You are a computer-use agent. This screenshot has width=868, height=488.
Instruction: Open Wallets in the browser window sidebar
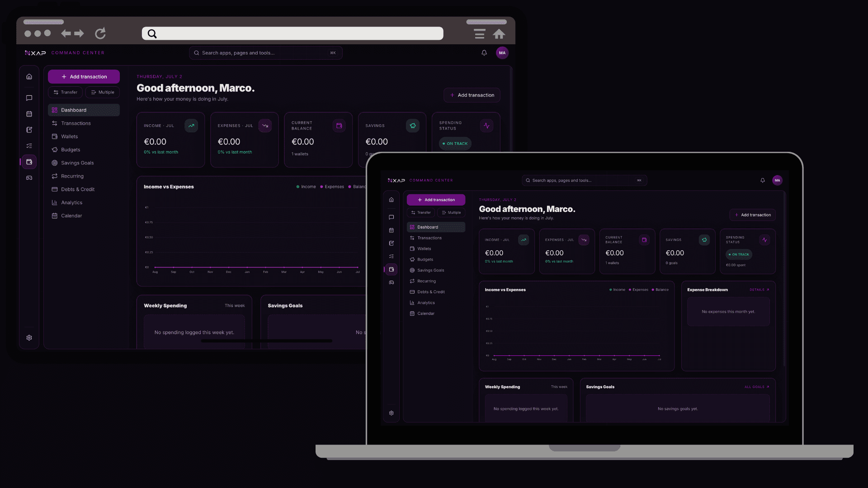click(x=84, y=136)
